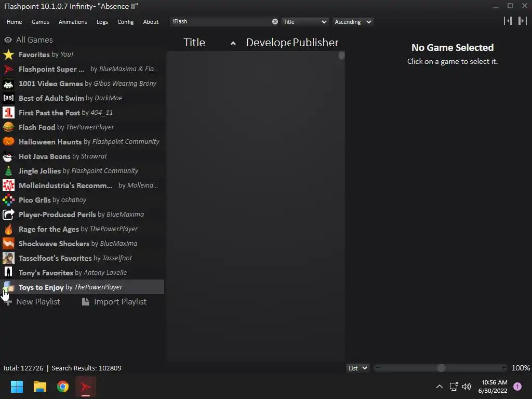Open the About tab
This screenshot has width=532, height=399.
[x=151, y=22]
